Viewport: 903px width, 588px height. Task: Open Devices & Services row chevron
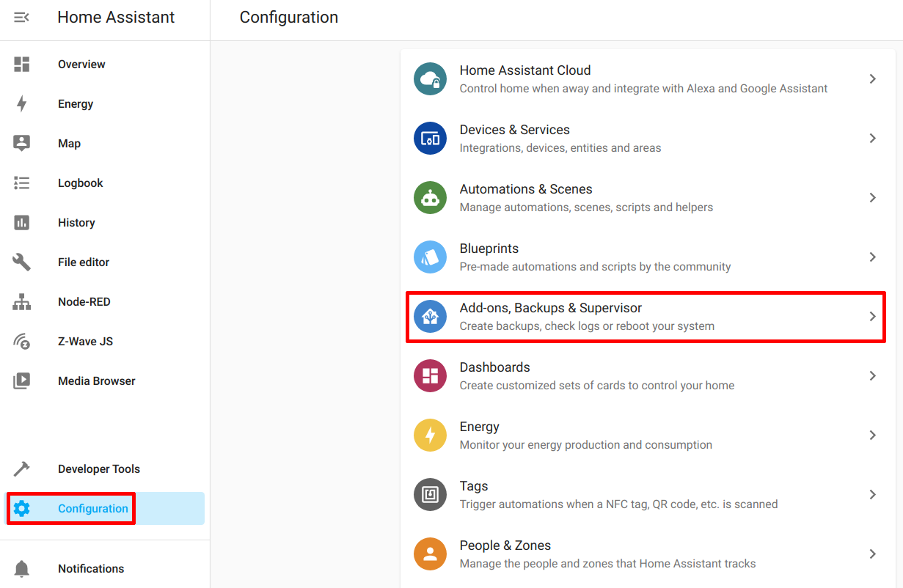(x=872, y=138)
